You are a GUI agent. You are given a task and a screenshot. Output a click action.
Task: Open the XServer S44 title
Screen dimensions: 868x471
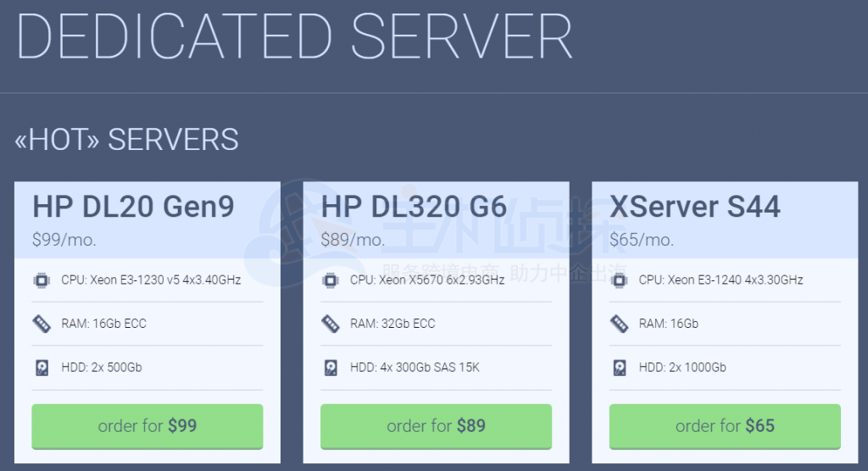pyautogui.click(x=695, y=207)
